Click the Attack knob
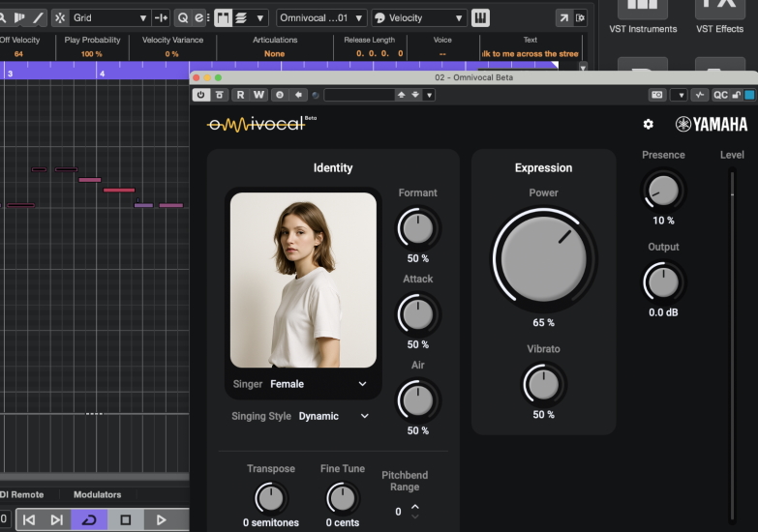 tap(417, 314)
